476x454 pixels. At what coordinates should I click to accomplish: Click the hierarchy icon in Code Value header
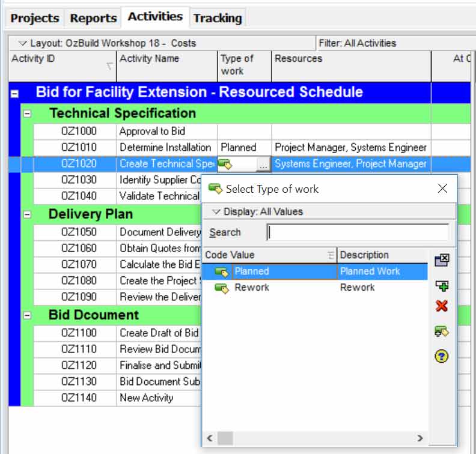click(x=331, y=255)
